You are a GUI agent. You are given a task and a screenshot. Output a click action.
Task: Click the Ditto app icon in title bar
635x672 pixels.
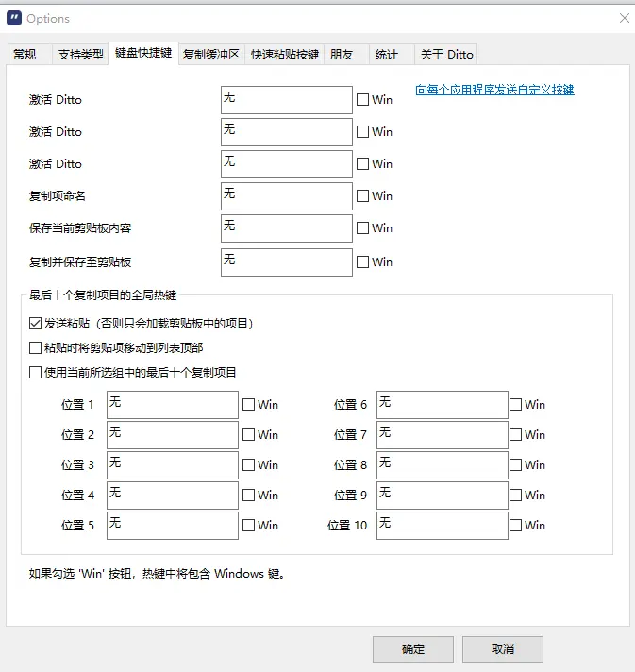point(14,18)
